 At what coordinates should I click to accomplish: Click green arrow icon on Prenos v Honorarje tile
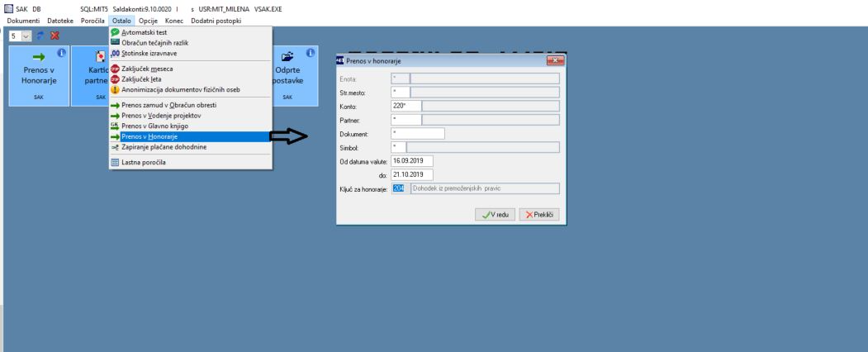[39, 56]
